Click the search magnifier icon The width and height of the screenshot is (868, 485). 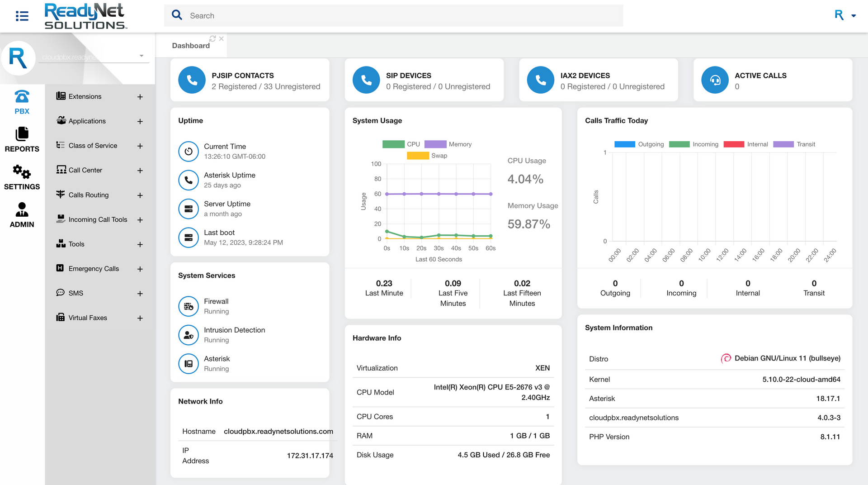(177, 15)
